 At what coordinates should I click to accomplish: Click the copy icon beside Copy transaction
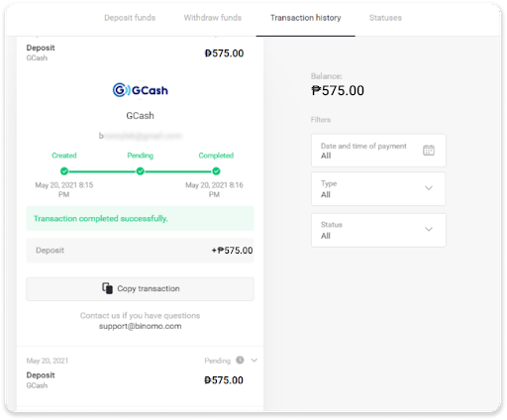pyautogui.click(x=107, y=288)
